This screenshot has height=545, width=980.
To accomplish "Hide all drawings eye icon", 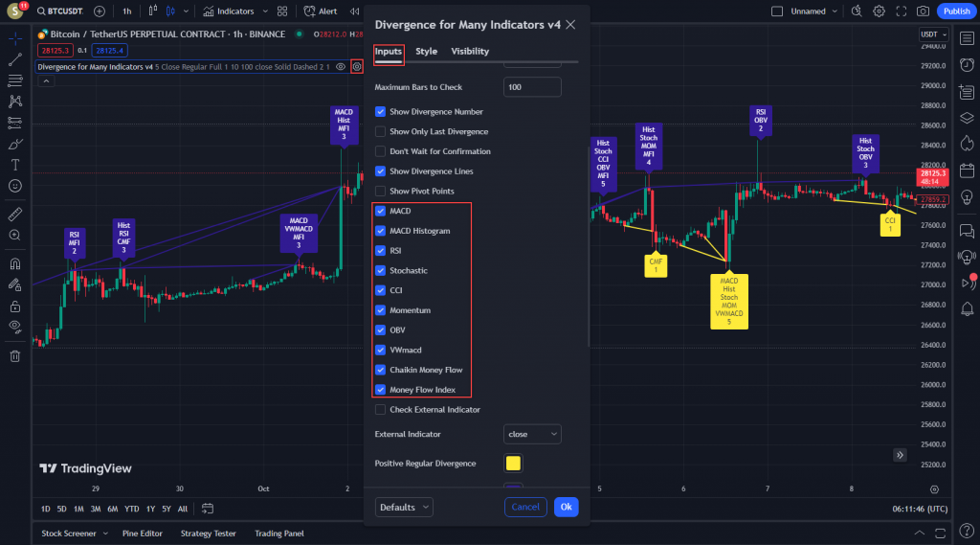I will coord(15,327).
